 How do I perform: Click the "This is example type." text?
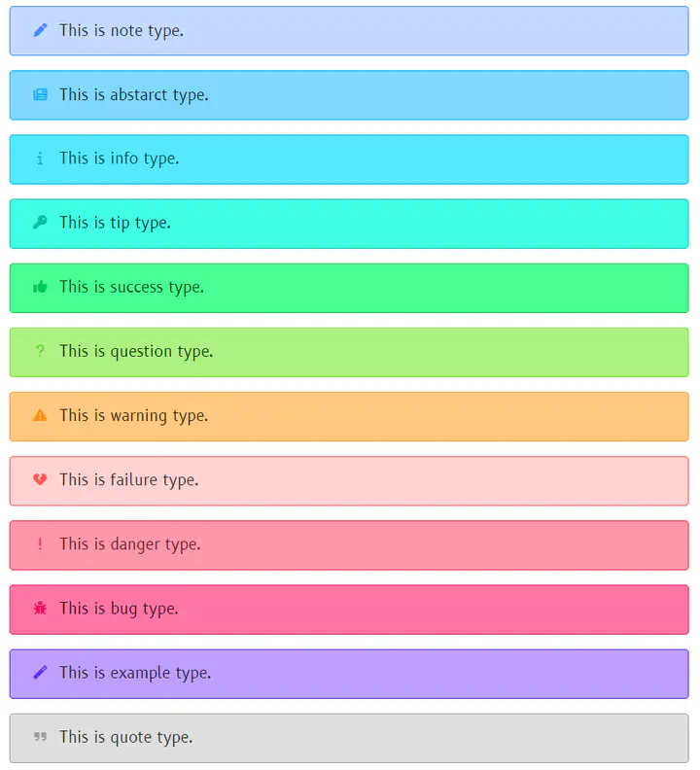tap(135, 673)
